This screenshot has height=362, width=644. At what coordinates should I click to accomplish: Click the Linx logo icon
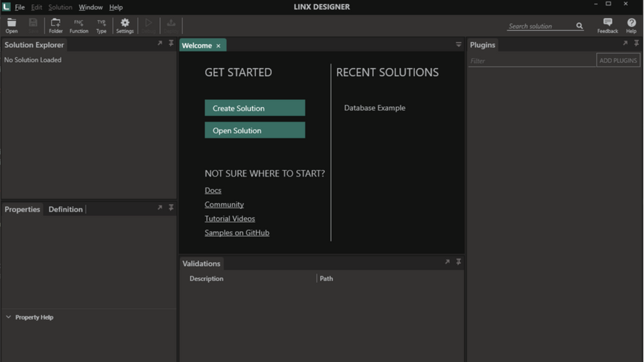(x=7, y=7)
